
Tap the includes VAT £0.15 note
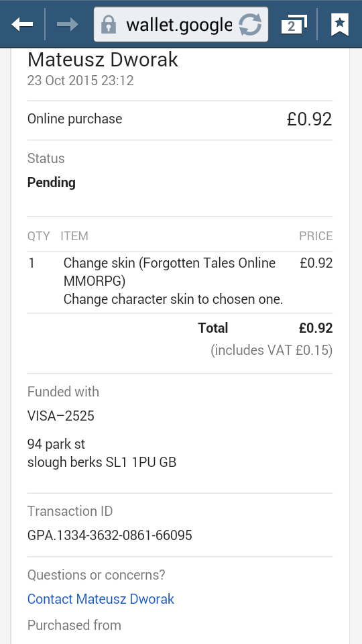271,350
